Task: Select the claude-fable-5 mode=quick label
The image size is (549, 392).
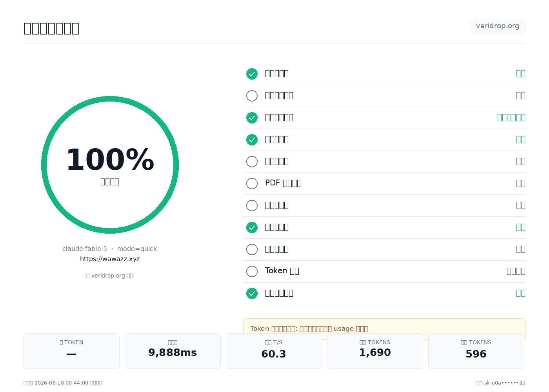Action: point(109,249)
